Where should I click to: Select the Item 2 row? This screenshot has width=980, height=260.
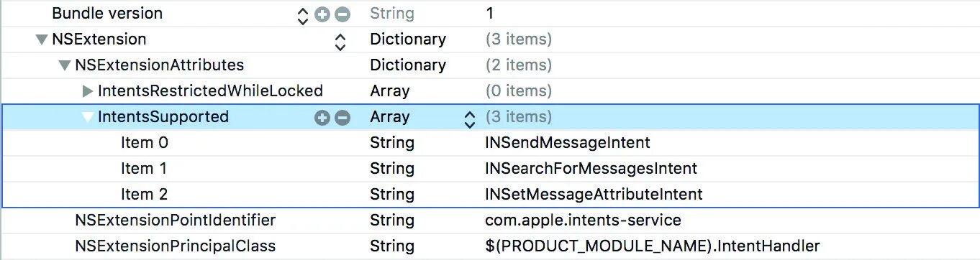[489, 195]
